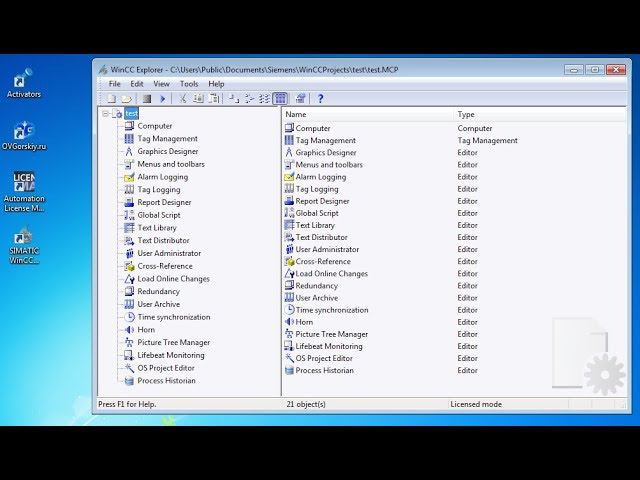Sort by the Name column header

(368, 114)
